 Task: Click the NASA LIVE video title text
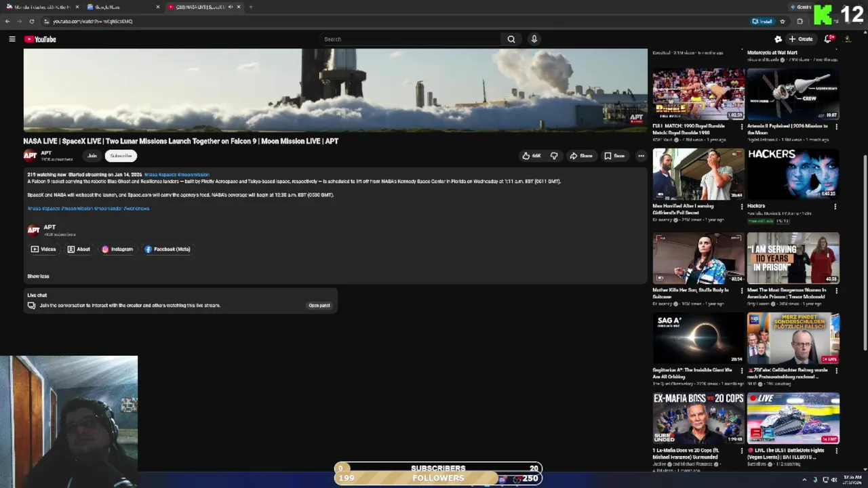click(x=180, y=141)
